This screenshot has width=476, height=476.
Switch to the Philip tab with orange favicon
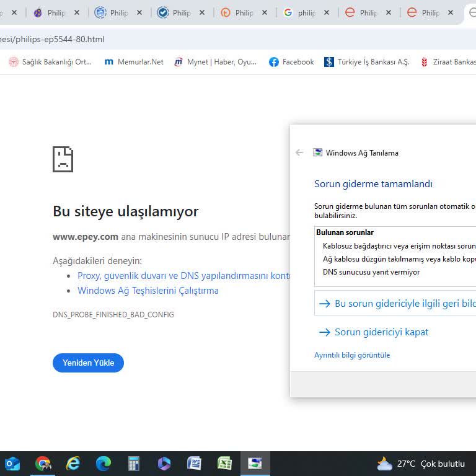[x=244, y=13]
